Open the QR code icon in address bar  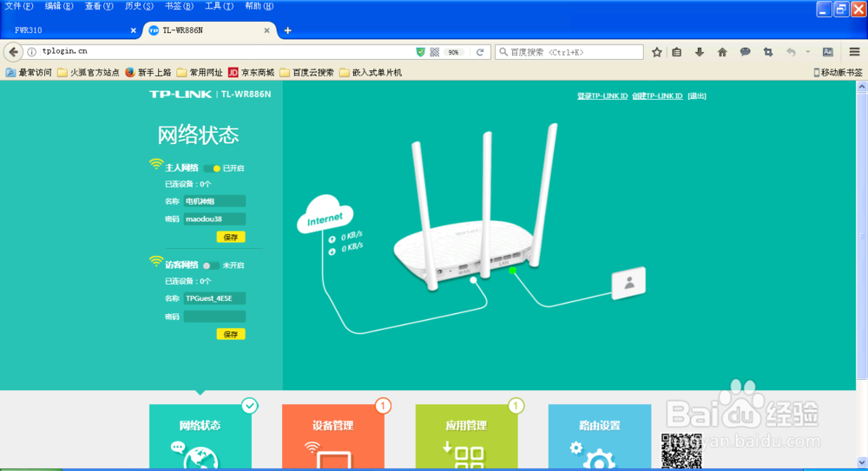coord(435,52)
